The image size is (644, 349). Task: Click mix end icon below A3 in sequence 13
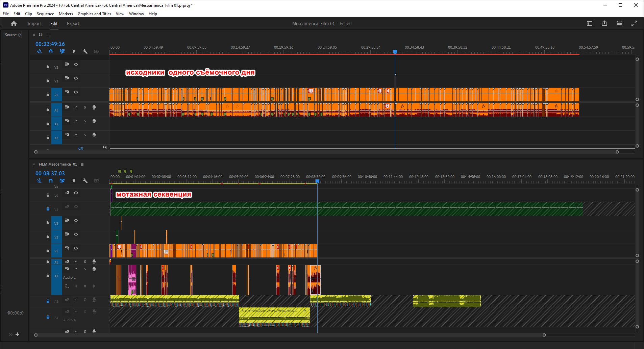(104, 147)
